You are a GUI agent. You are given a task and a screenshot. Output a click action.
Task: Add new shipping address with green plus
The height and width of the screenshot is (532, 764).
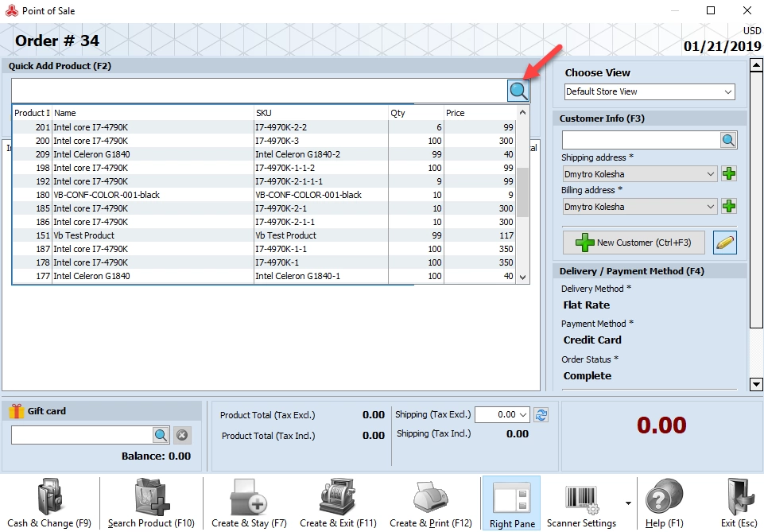tap(729, 173)
